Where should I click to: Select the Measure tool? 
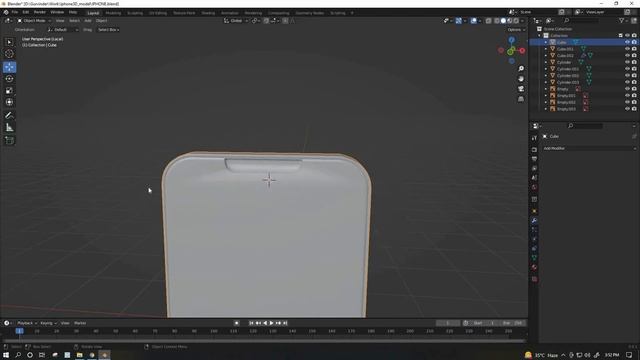tap(9, 128)
